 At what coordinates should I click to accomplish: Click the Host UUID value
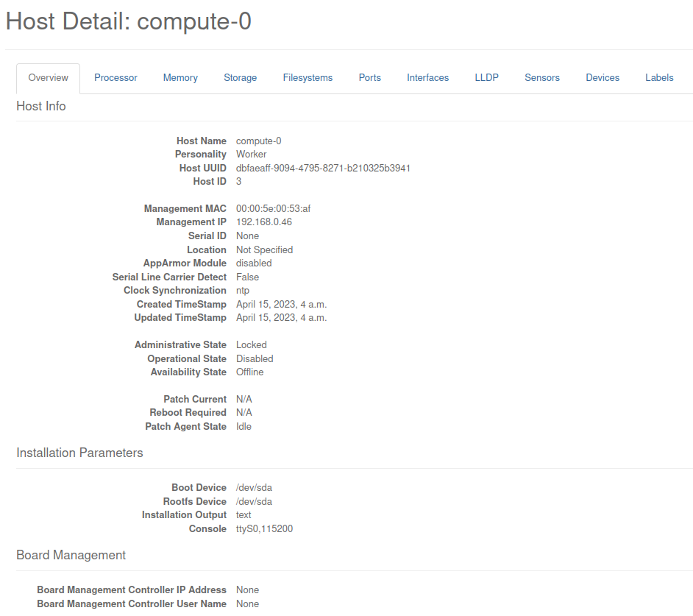323,168
